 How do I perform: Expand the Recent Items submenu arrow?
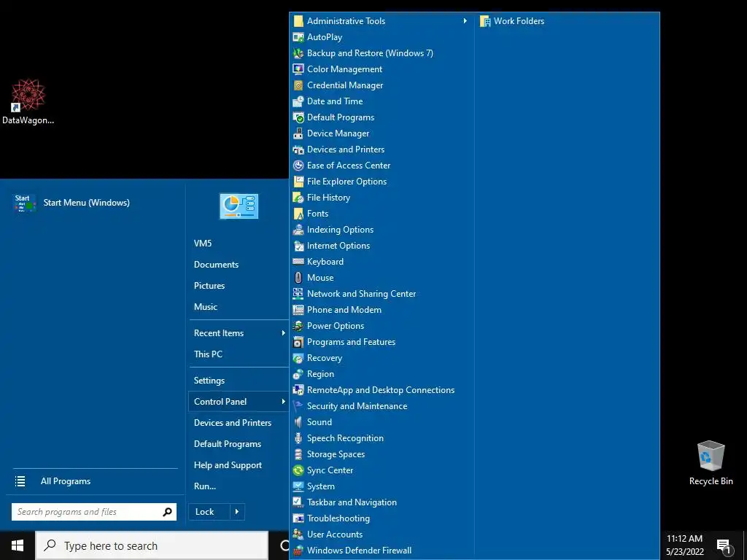click(284, 332)
